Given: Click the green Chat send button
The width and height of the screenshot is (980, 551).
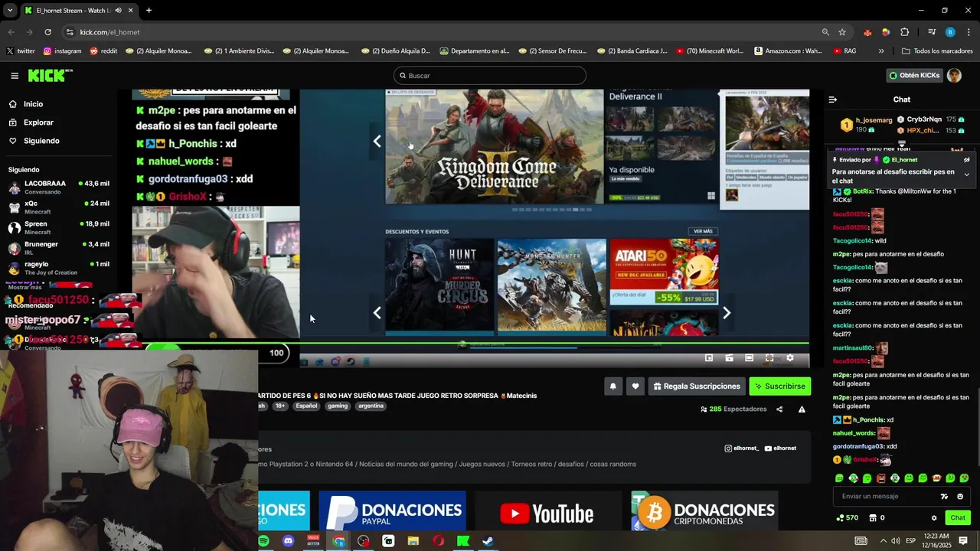Looking at the screenshot, I should pyautogui.click(x=958, y=518).
